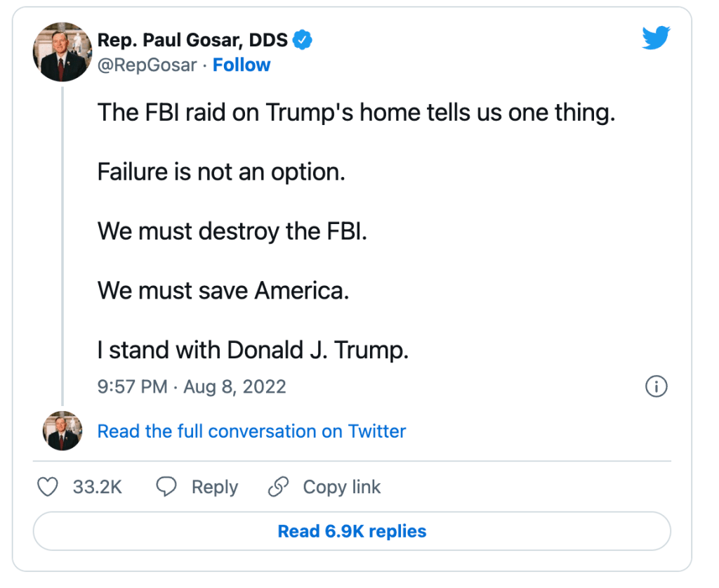Click the "I stand with Donald J. Trump." line
The height and width of the screenshot is (588, 719).
253,350
